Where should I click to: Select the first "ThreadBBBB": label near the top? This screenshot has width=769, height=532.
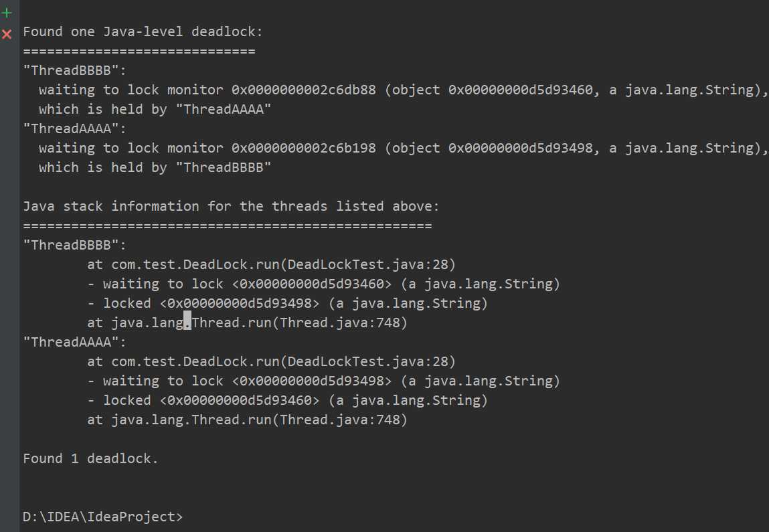(74, 71)
